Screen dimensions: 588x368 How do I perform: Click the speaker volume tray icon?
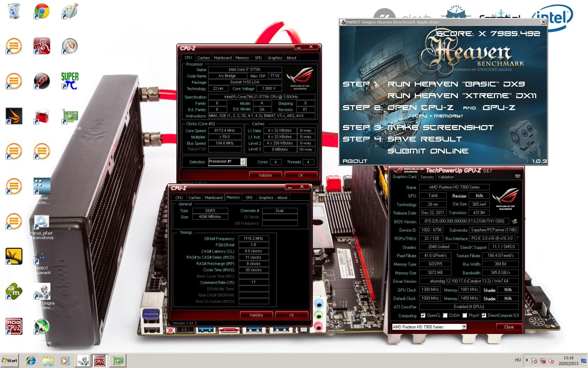[552, 360]
